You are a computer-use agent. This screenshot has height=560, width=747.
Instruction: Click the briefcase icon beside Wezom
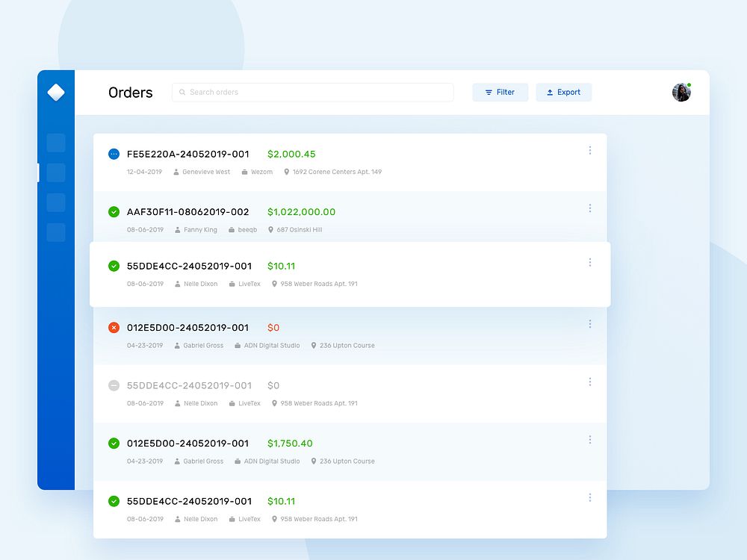click(244, 172)
